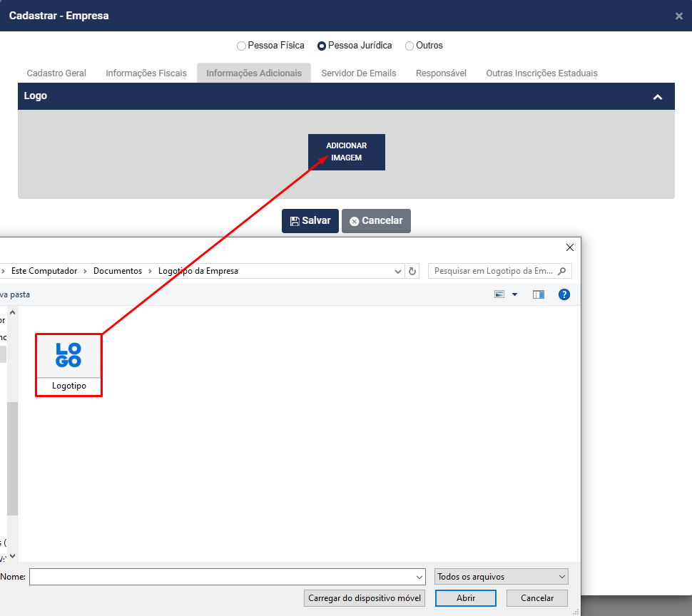Open the Responsável tab
Image resolution: width=692 pixels, height=616 pixels.
click(441, 73)
